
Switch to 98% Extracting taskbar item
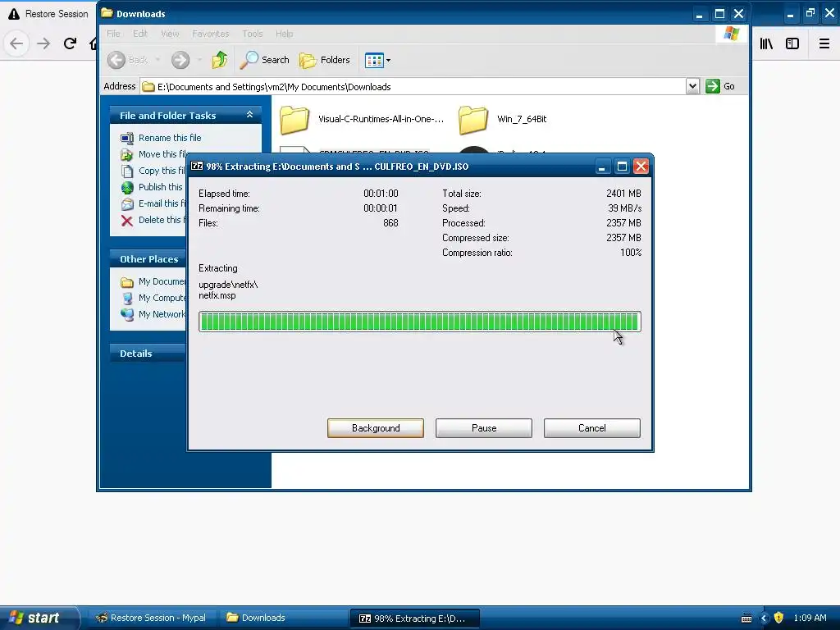click(x=414, y=619)
